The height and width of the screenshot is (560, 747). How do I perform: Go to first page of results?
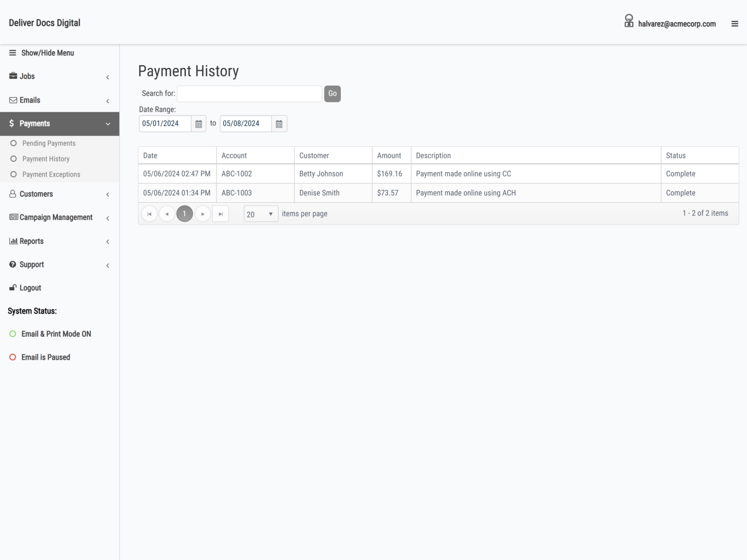coord(149,214)
